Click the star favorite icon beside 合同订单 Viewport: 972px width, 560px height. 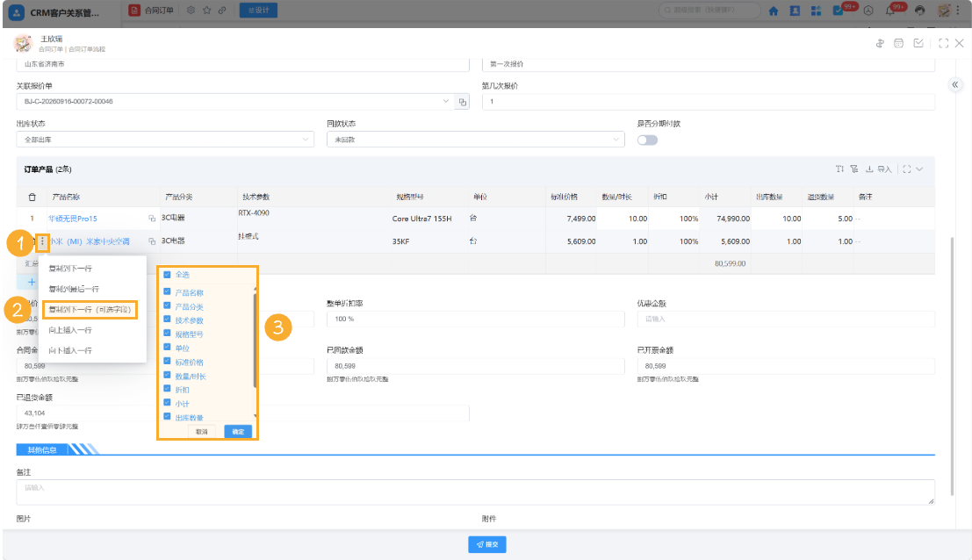(207, 10)
